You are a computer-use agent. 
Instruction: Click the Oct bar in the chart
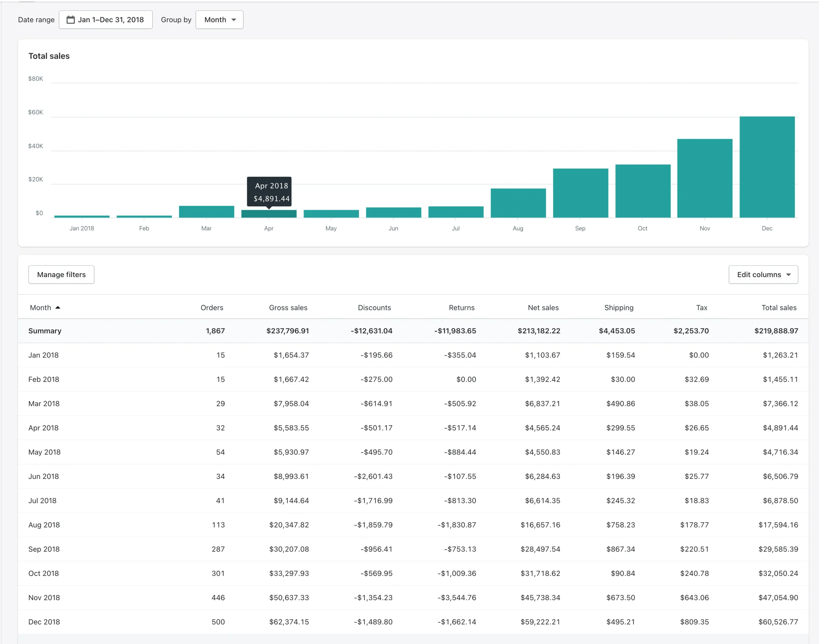[x=643, y=191]
